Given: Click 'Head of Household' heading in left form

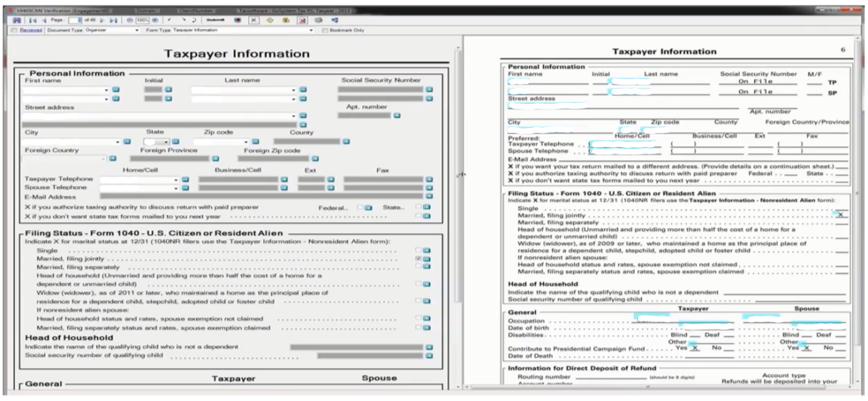Looking at the screenshot, I should tap(69, 337).
